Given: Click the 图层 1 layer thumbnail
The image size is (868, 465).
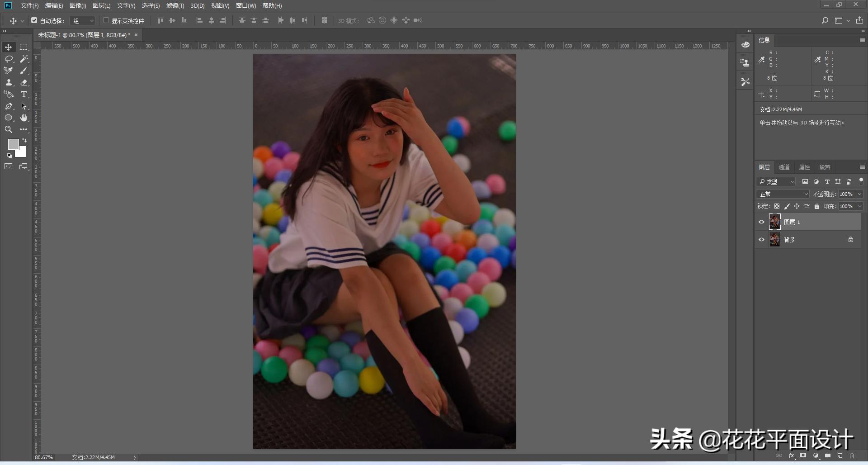Looking at the screenshot, I should [775, 222].
